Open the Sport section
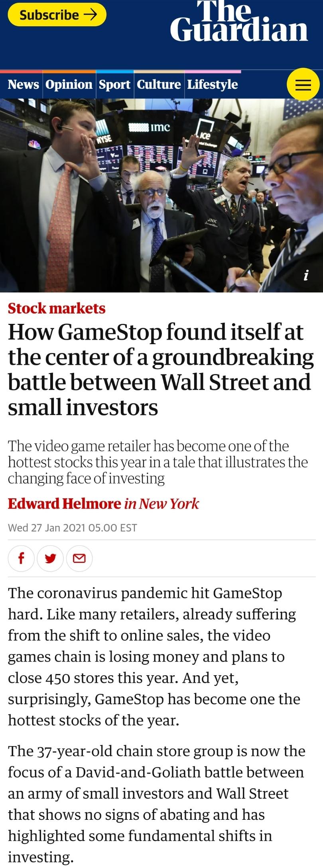This screenshot has width=323, height=868. (x=115, y=84)
